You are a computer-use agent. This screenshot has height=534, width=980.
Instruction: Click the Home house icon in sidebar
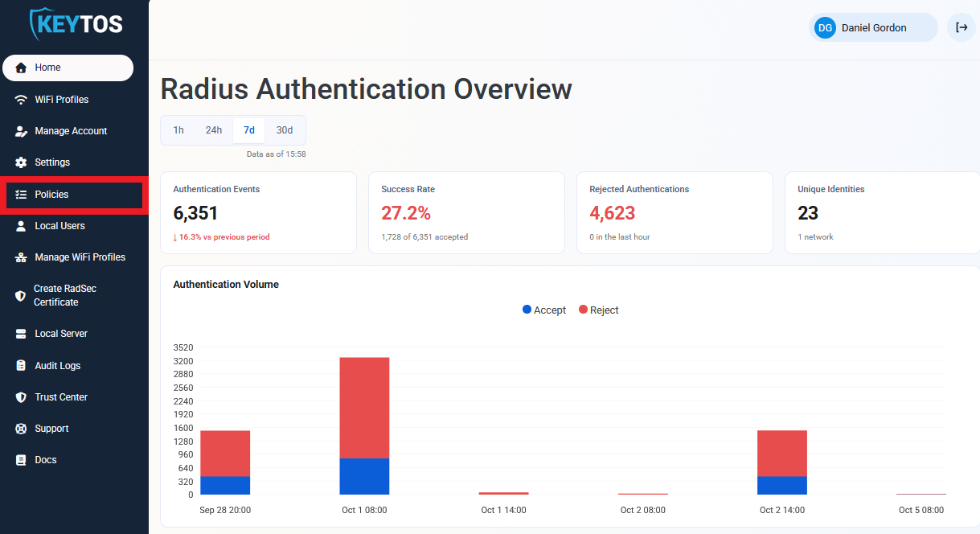[21, 68]
